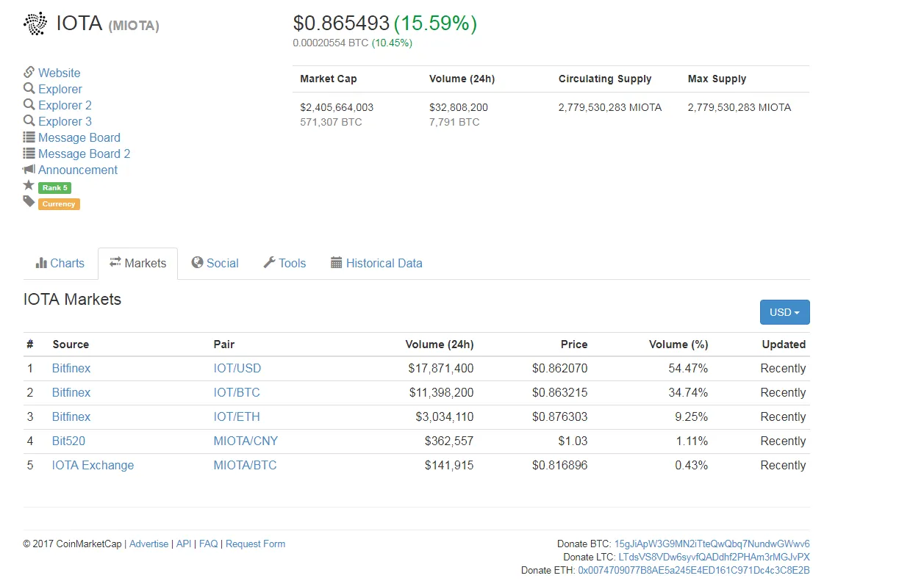Viewport: 924px width, 581px height.
Task: Click the IOTA Markets heading
Action: tap(72, 300)
